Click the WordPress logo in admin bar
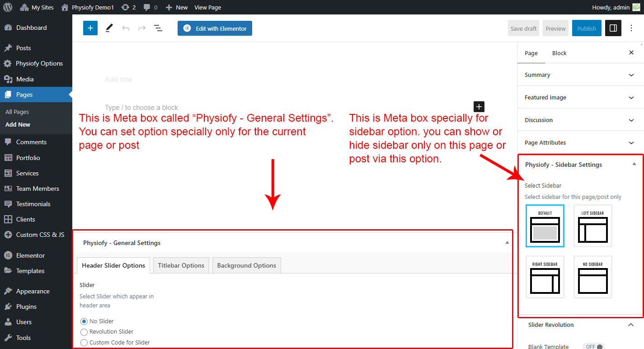The height and width of the screenshot is (349, 644). pos(8,7)
